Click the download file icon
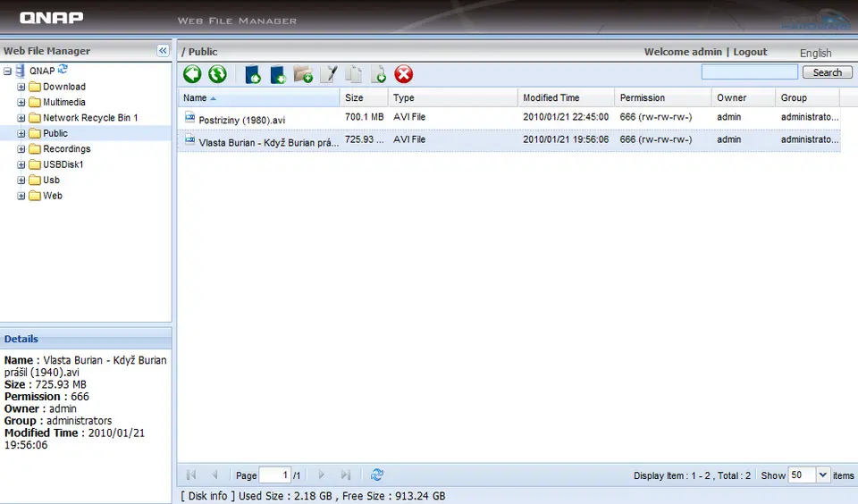This screenshot has height=504, width=858. (278, 75)
